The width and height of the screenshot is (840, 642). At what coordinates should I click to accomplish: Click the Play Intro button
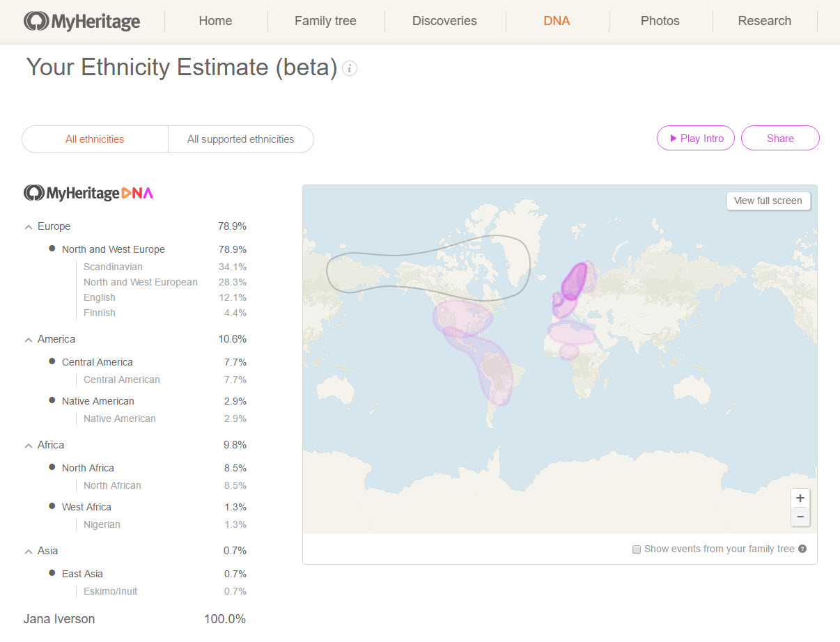point(695,138)
